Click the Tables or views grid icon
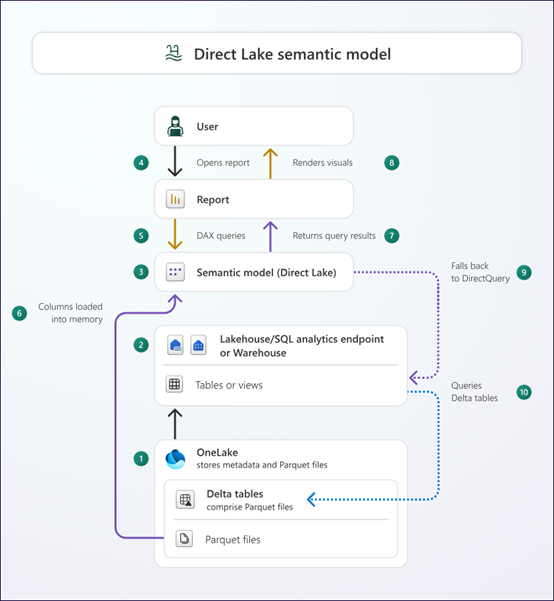The height and width of the screenshot is (601, 554). click(x=174, y=384)
